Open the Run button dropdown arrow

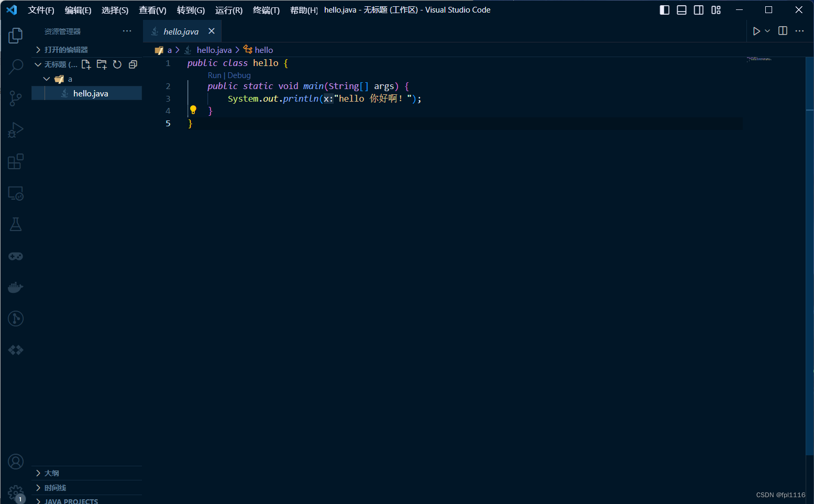[x=767, y=31]
